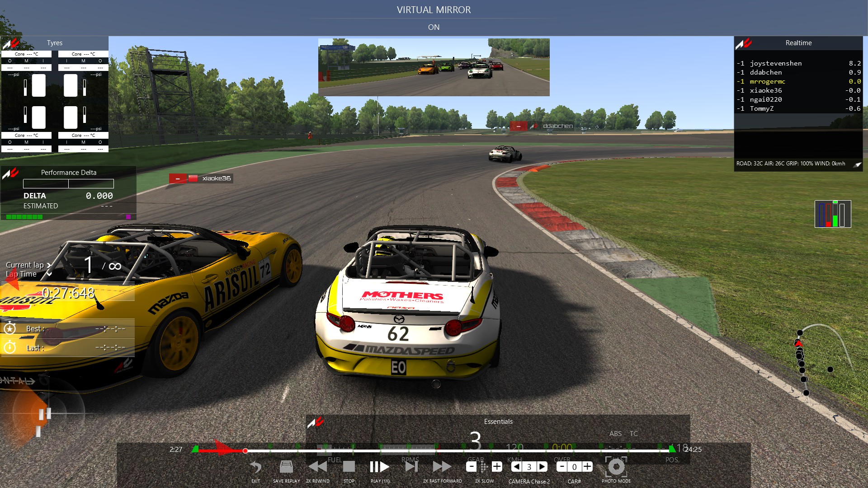Stop the replay playback
The height and width of the screenshot is (488, 868).
click(x=349, y=466)
